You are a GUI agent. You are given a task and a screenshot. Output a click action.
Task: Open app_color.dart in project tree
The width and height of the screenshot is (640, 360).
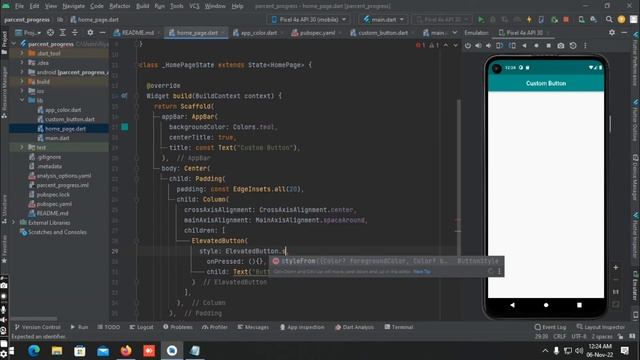(x=59, y=110)
